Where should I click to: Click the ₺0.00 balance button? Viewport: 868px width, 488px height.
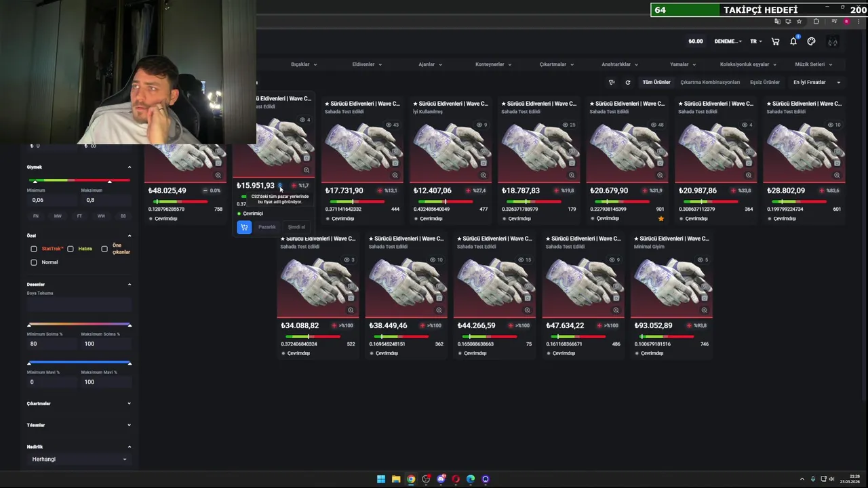[x=696, y=41]
